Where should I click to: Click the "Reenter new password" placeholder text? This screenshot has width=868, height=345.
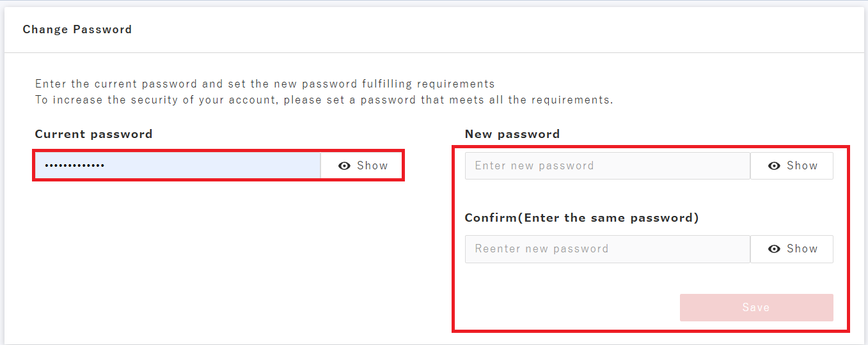(541, 249)
